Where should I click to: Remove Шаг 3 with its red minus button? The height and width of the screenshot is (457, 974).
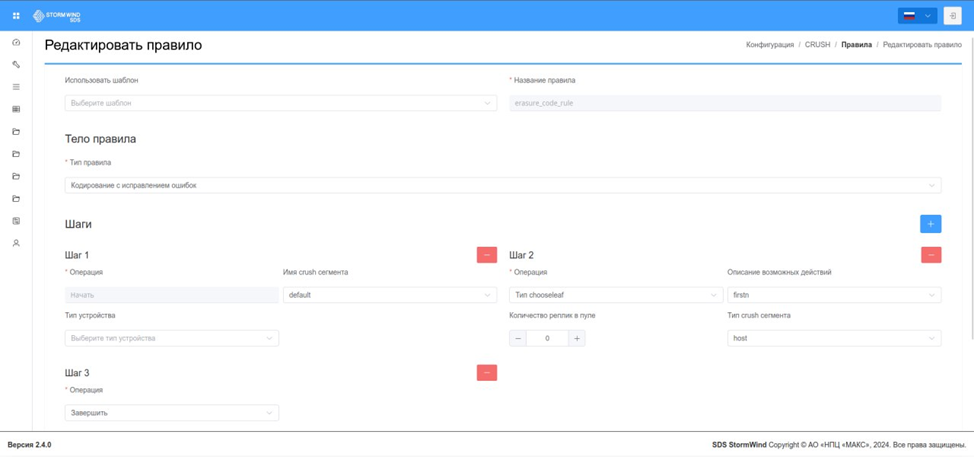pos(487,373)
